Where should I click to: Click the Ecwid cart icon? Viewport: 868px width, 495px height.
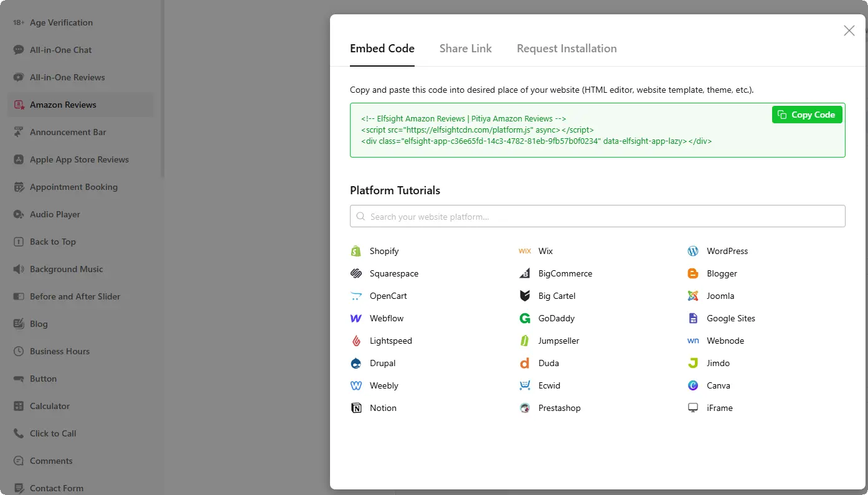(525, 385)
